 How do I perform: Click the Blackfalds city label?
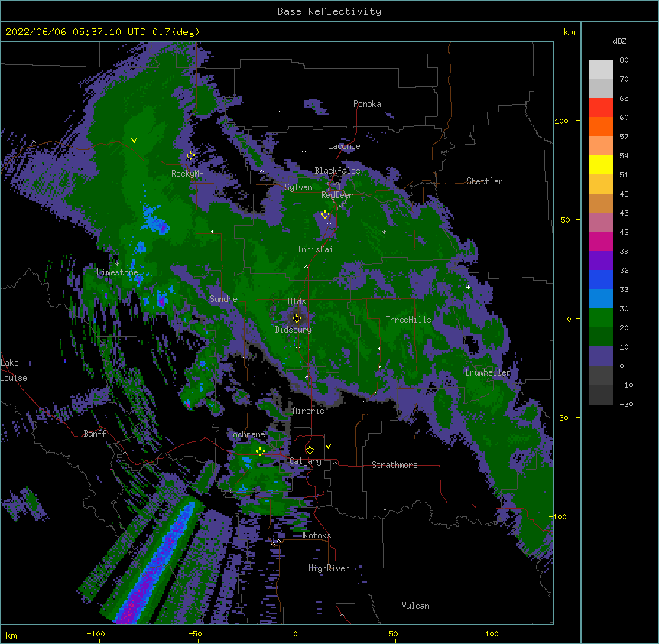(x=337, y=171)
